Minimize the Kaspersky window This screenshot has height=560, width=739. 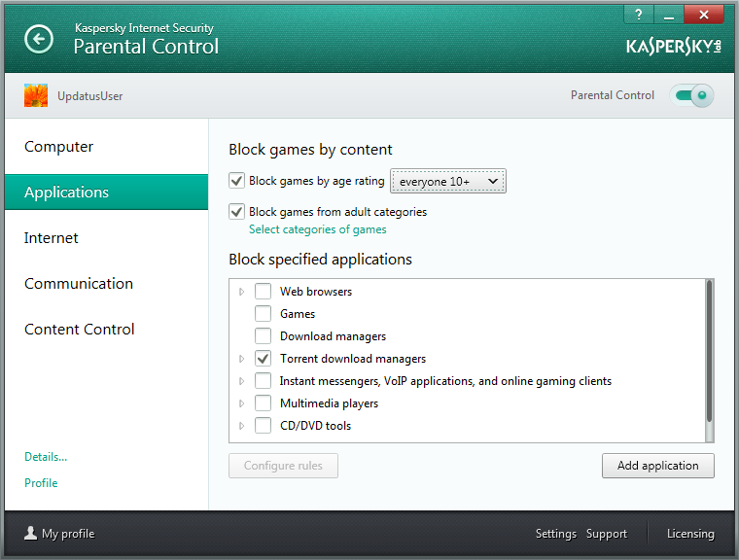[669, 15]
